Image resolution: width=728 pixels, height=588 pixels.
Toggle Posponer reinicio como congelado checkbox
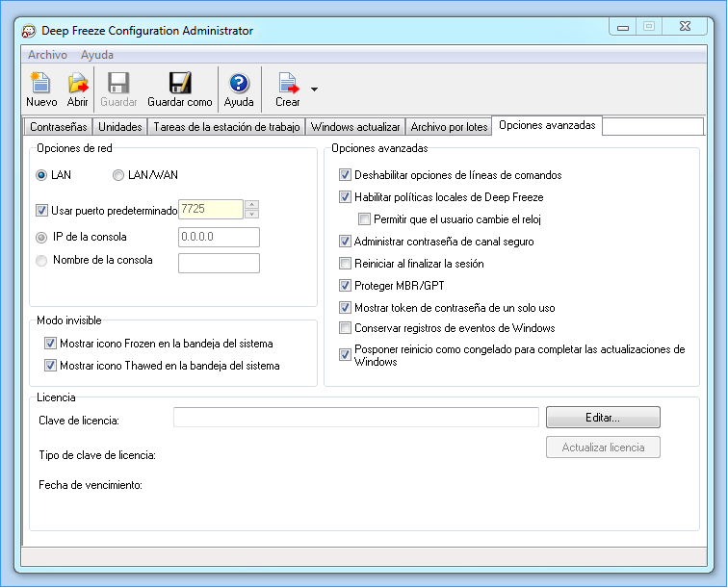click(x=345, y=355)
